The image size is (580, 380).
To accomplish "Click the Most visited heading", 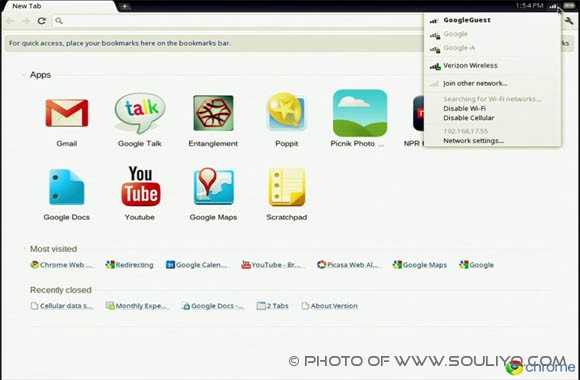I will [x=53, y=249].
